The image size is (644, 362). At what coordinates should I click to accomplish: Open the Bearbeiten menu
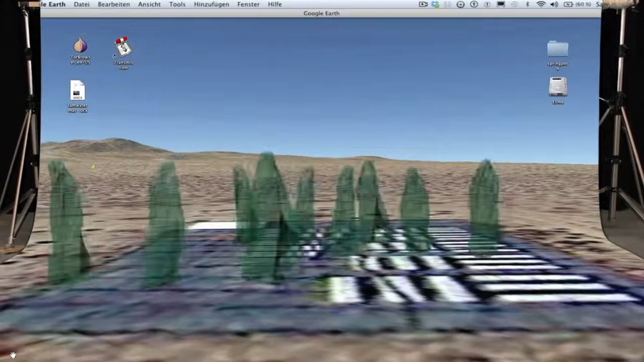[113, 4]
